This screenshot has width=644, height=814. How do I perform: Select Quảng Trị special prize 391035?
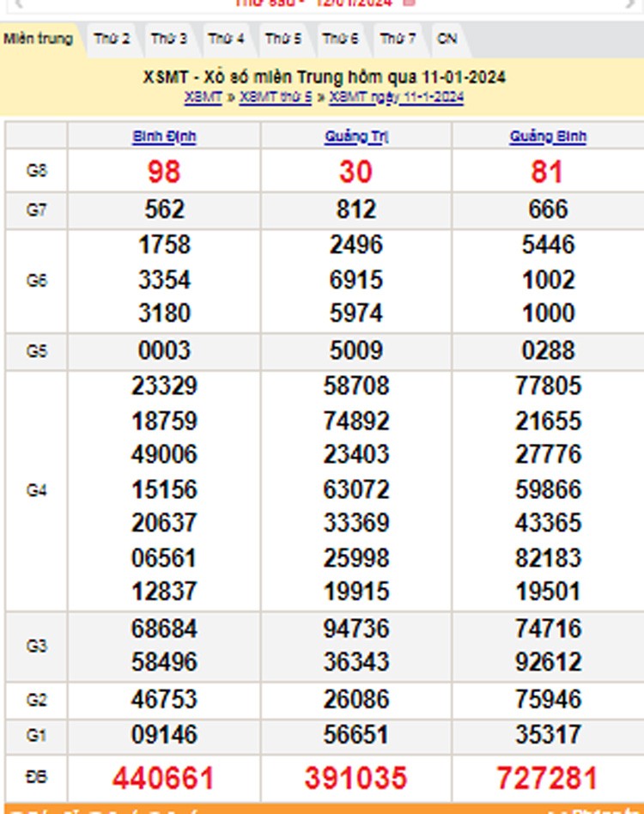pos(355,778)
